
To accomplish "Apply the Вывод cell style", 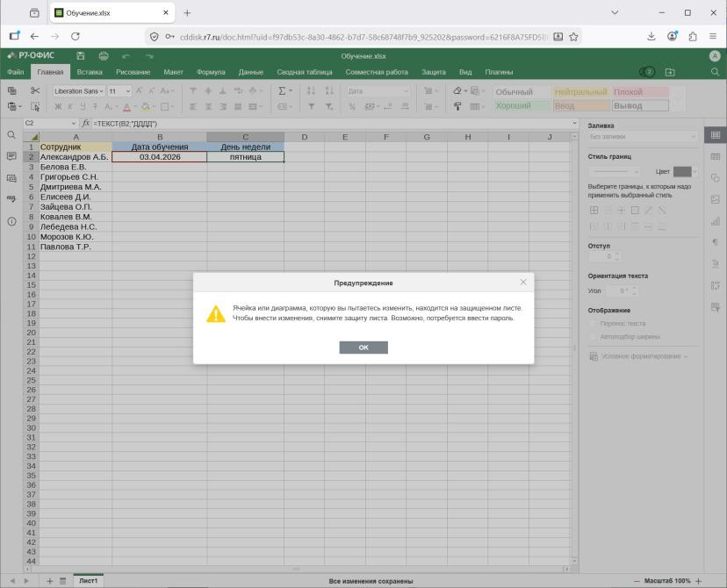I will coord(640,105).
